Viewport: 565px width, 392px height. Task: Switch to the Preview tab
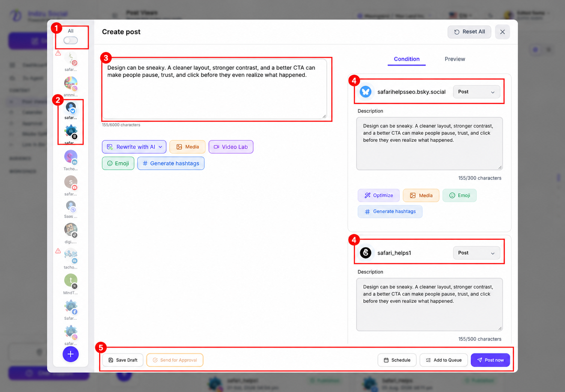(455, 59)
